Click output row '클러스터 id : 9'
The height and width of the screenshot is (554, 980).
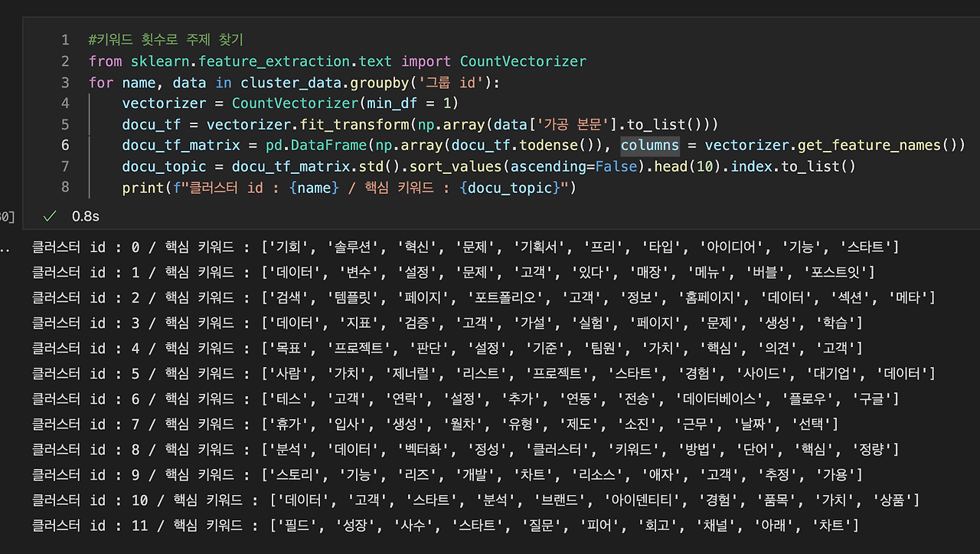[x=447, y=474]
